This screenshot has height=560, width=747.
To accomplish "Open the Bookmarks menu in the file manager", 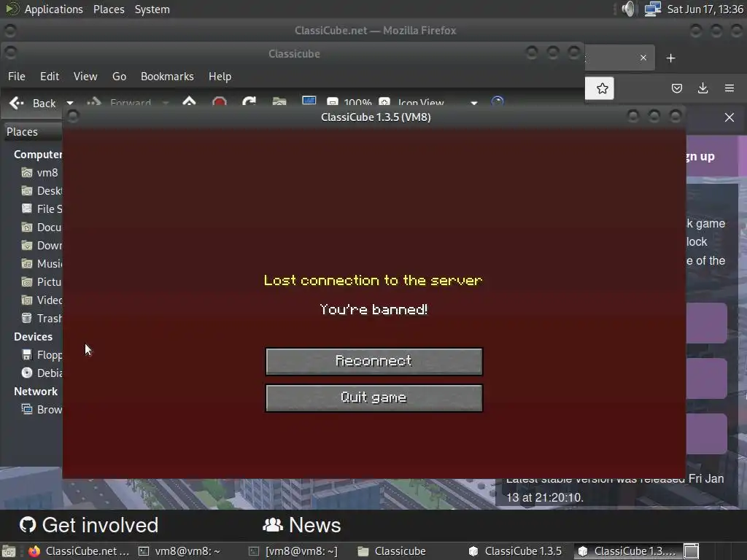I will [167, 76].
